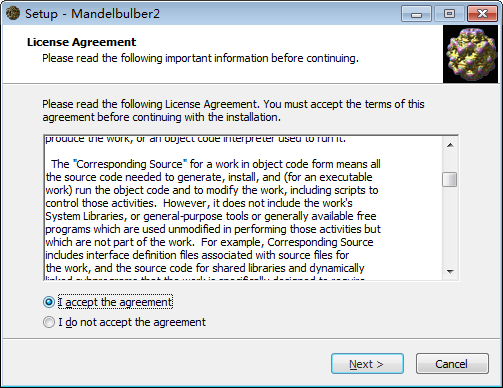The image size is (503, 388).
Task: Select the "I accept the agreement" radio button
Action: point(49,302)
